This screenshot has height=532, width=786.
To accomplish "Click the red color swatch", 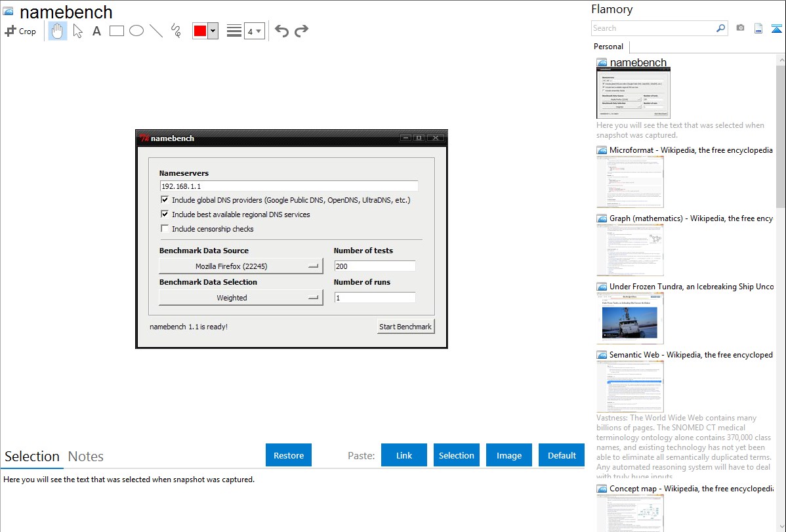I will (200, 31).
